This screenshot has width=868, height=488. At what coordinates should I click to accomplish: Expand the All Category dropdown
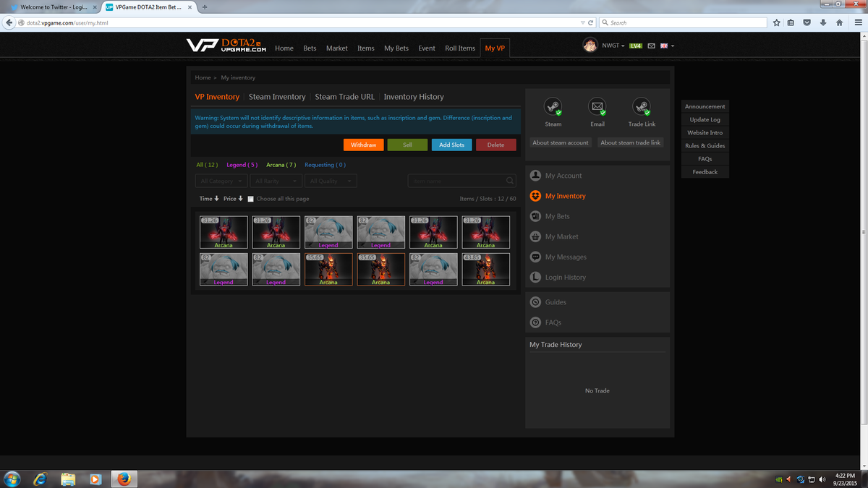coord(221,181)
